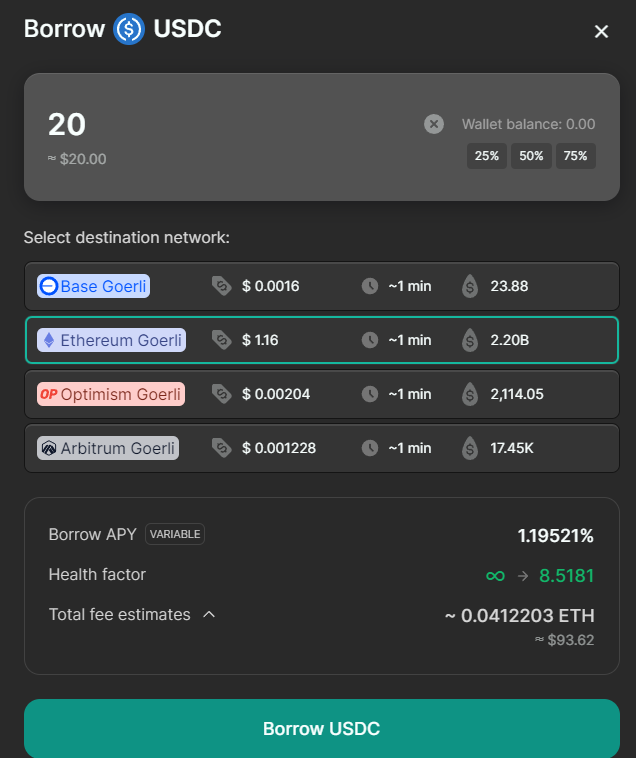Clear the borrow amount with X icon
This screenshot has width=636, height=758.
click(434, 124)
